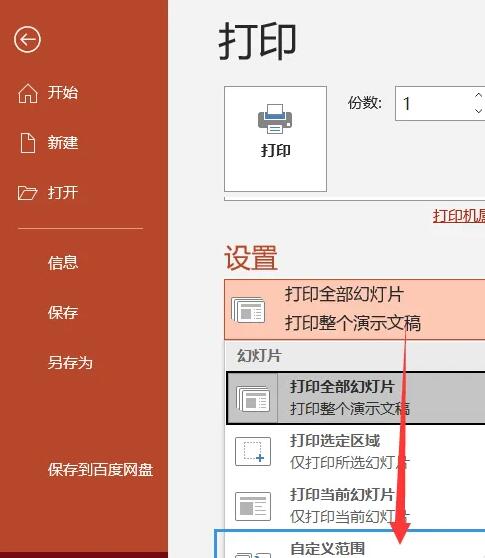Select 打印全部幻灯片 option in list

tap(356, 398)
